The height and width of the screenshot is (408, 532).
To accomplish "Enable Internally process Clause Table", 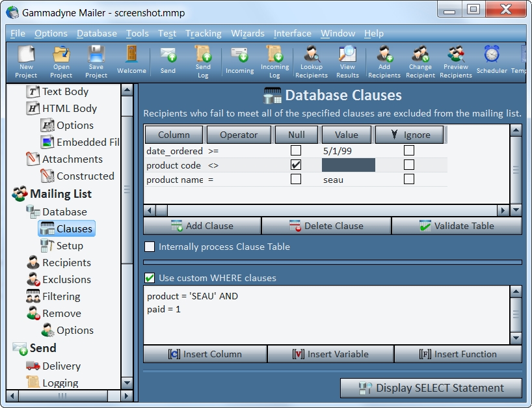I will pos(150,247).
